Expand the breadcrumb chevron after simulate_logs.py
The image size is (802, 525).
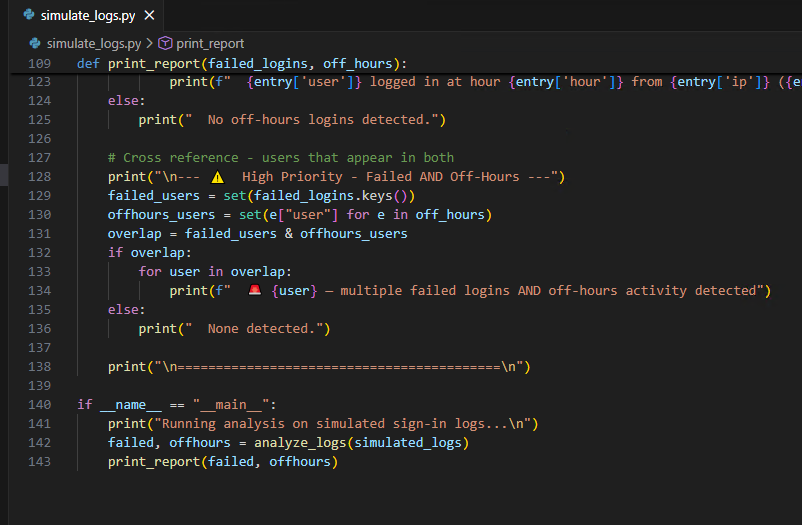(149, 43)
